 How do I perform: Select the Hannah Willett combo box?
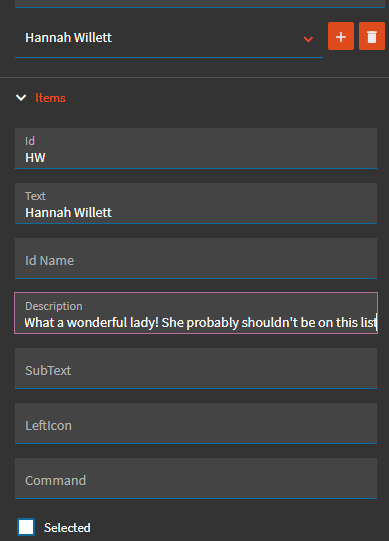point(169,38)
